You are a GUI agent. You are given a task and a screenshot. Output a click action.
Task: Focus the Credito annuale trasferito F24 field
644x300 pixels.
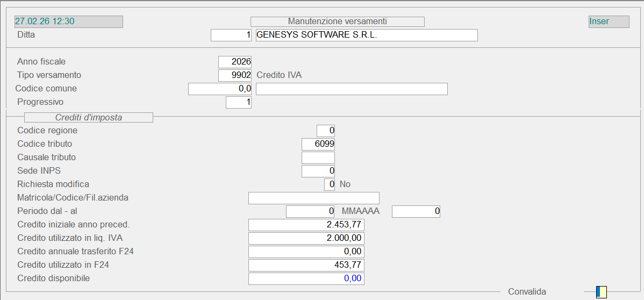[x=306, y=252]
